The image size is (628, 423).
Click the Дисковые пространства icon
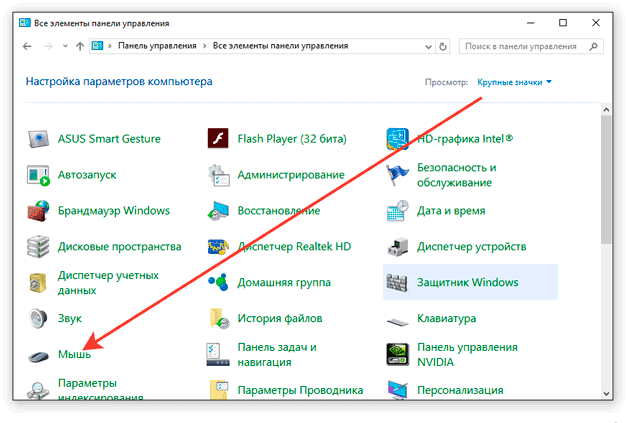click(38, 247)
